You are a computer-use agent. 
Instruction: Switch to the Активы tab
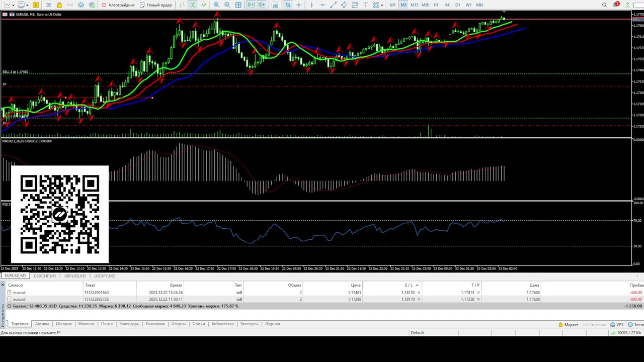pyautogui.click(x=42, y=324)
